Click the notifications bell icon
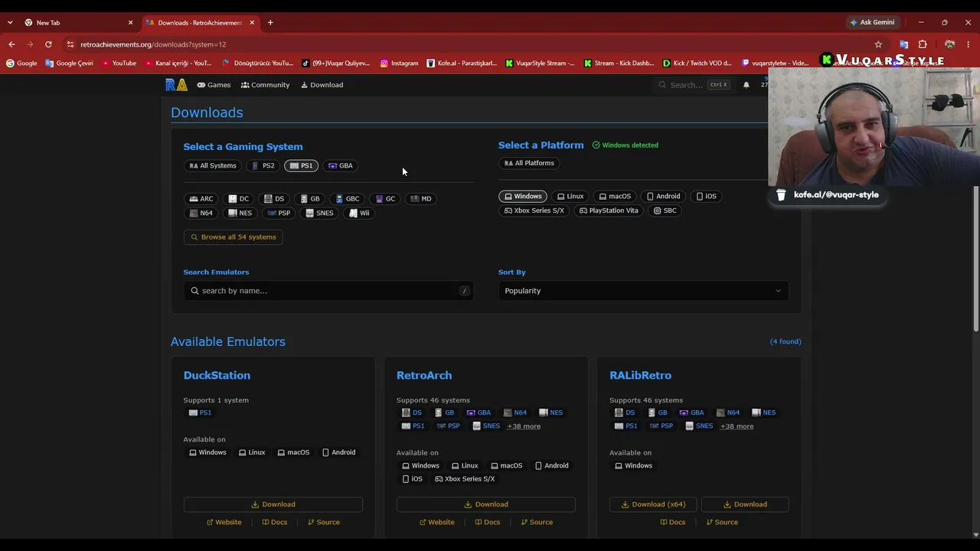Viewport: 980px width, 551px height. [746, 85]
